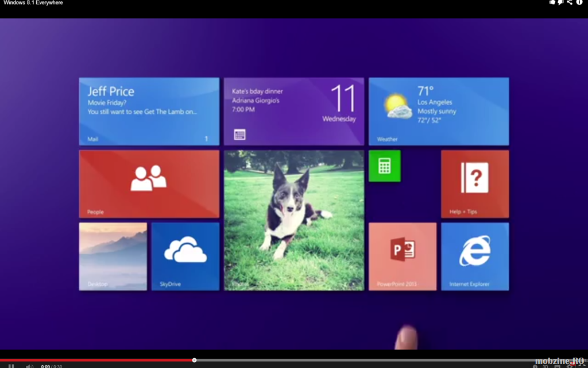This screenshot has width=588, height=368.
Task: Click the unread count 1 on Mail tile
Action: pos(206,139)
